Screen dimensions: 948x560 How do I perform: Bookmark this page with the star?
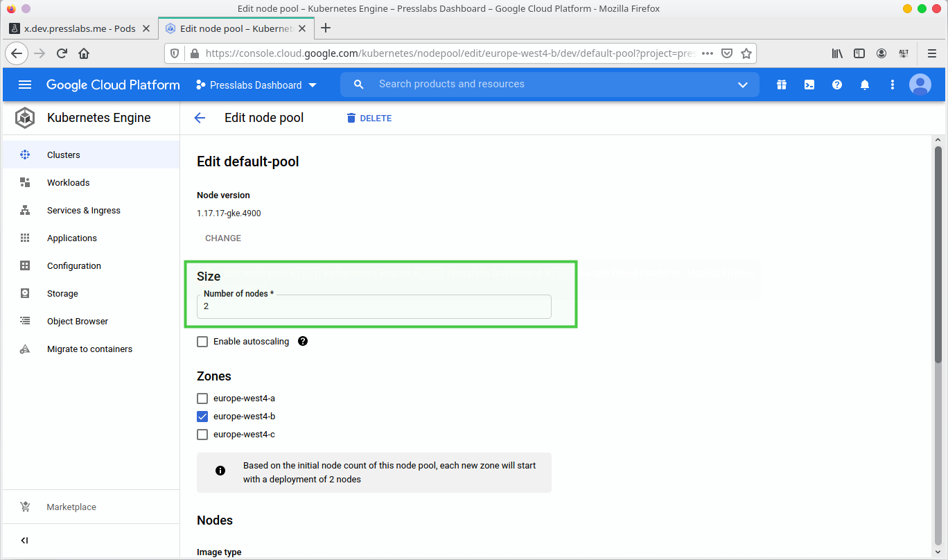pyautogui.click(x=746, y=53)
